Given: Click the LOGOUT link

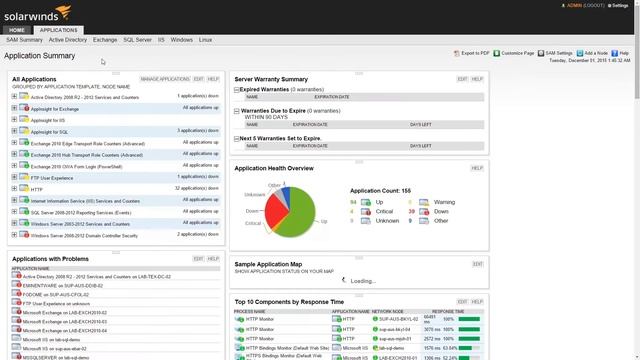Looking at the screenshot, I should pyautogui.click(x=594, y=6).
